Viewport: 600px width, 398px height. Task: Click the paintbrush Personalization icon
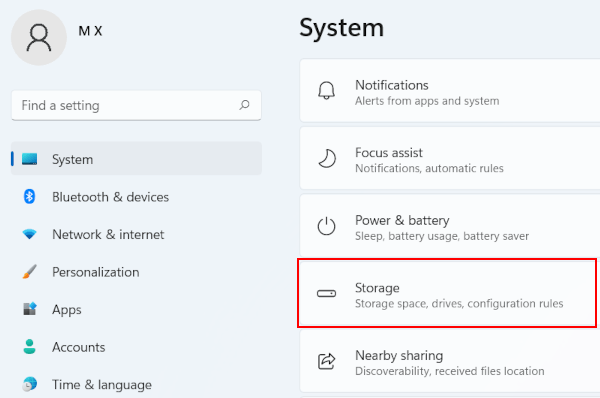click(29, 271)
